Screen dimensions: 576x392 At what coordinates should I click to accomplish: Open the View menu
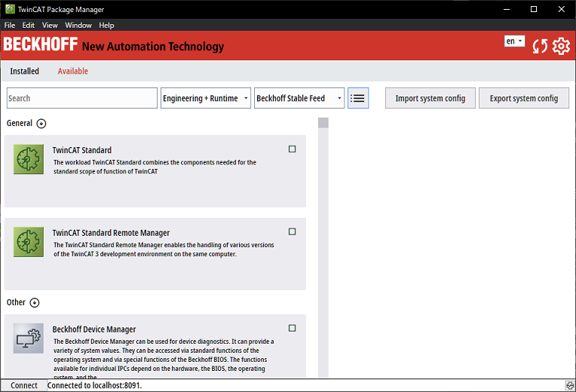[50, 26]
